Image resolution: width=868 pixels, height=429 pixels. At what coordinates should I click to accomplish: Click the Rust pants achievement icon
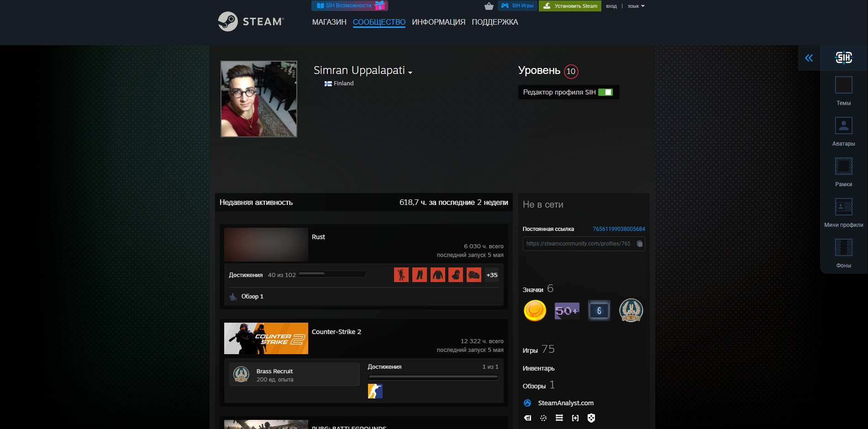pyautogui.click(x=420, y=275)
